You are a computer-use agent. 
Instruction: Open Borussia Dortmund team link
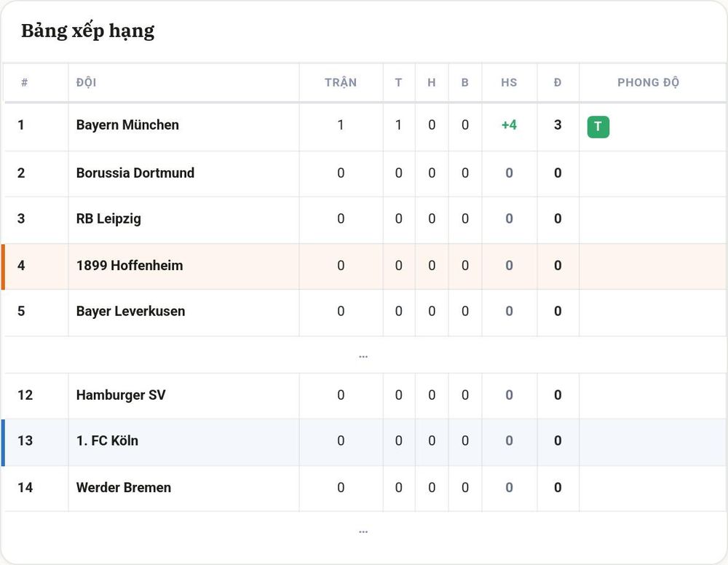click(135, 173)
